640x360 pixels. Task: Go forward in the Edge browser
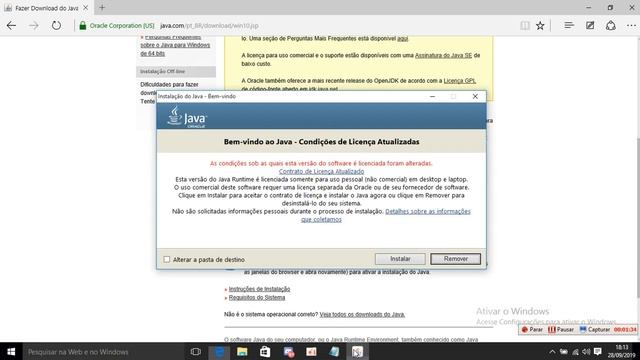pos(33,26)
